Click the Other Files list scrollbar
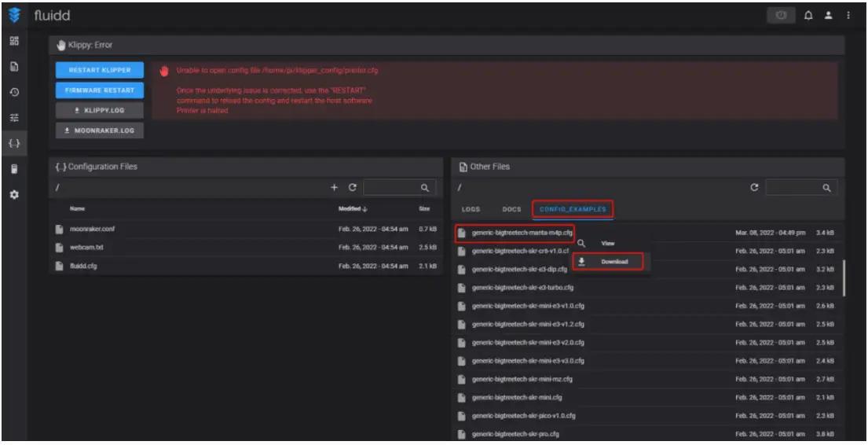Viewport: 868px width, 445px height. [844, 278]
